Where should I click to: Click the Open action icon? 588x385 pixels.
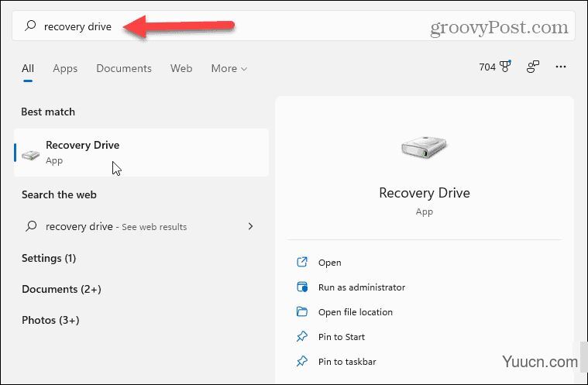point(302,262)
